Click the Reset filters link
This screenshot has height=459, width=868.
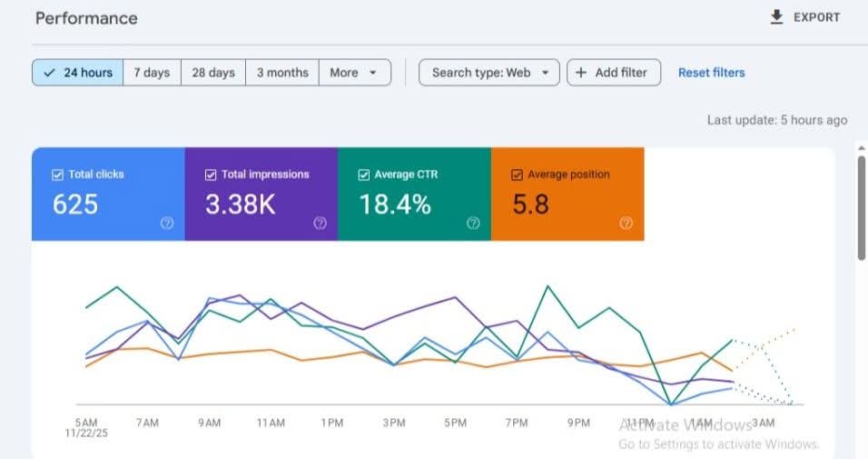(711, 73)
